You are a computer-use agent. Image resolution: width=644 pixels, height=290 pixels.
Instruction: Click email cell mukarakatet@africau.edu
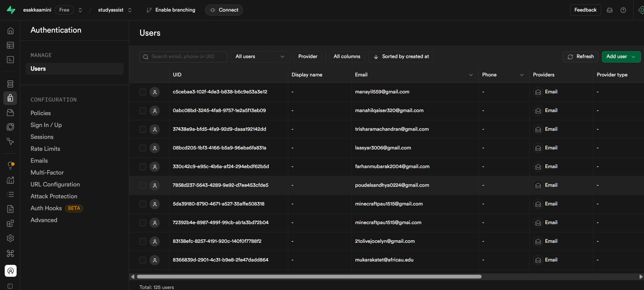coord(384,260)
